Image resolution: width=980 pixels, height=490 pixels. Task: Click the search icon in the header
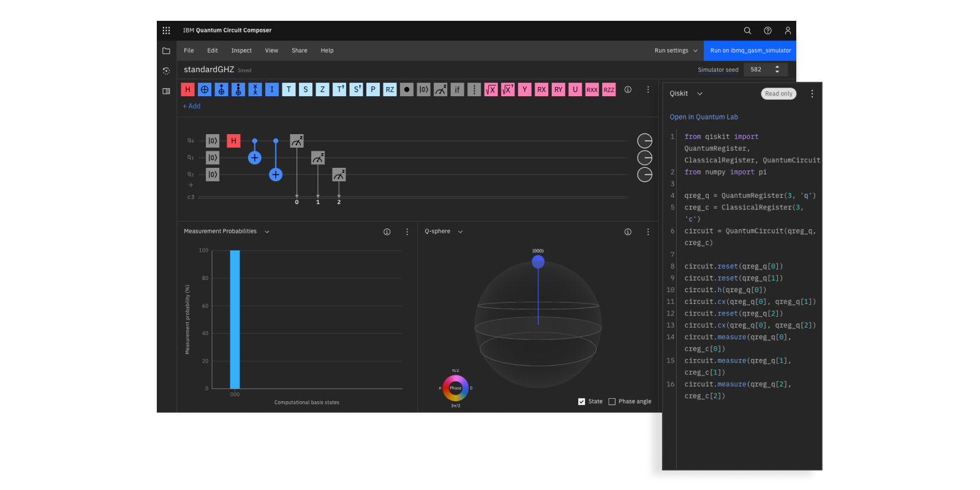(747, 31)
